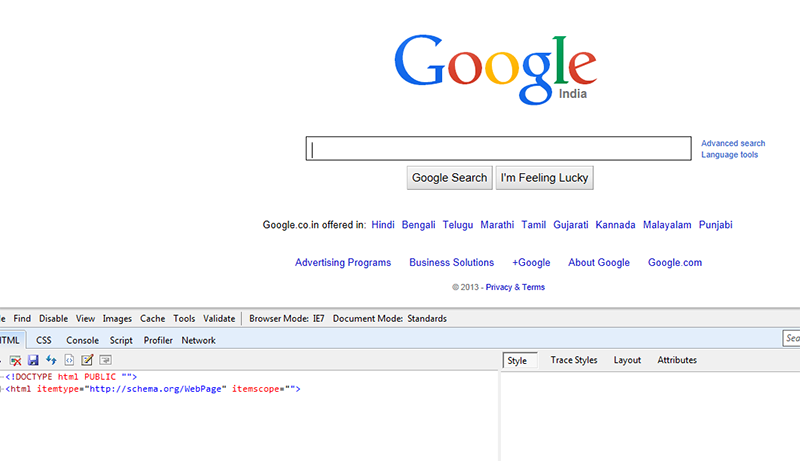Click the blue arrows refresh icon

(x=51, y=360)
